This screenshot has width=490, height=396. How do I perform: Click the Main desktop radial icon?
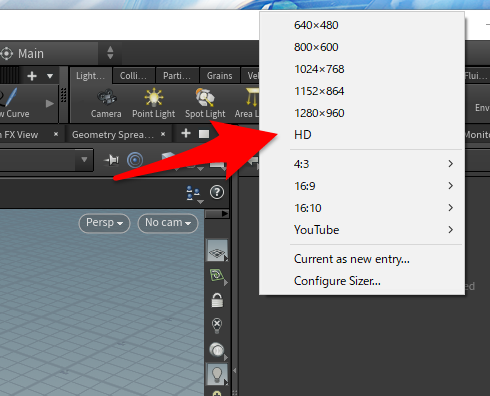tap(6, 53)
